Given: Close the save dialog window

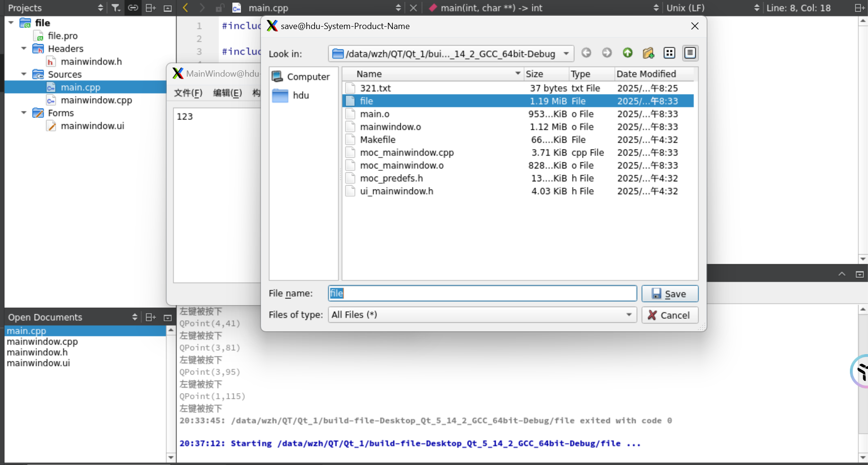Looking at the screenshot, I should (x=695, y=26).
